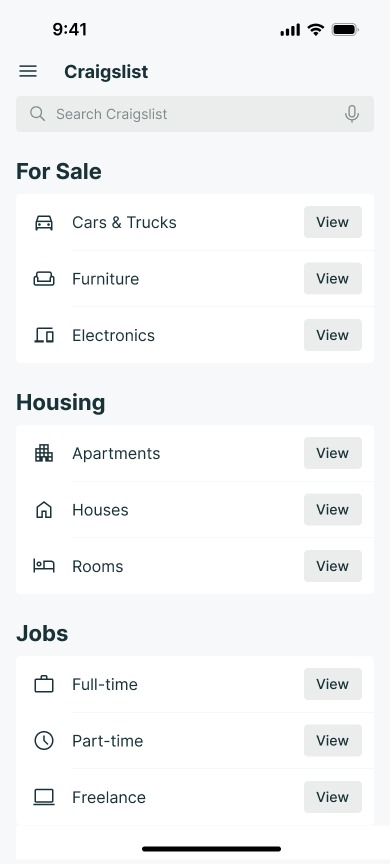Viewport: 390px width, 864px height.
Task: Click the laptop icon beside Freelance
Action: pyautogui.click(x=44, y=797)
